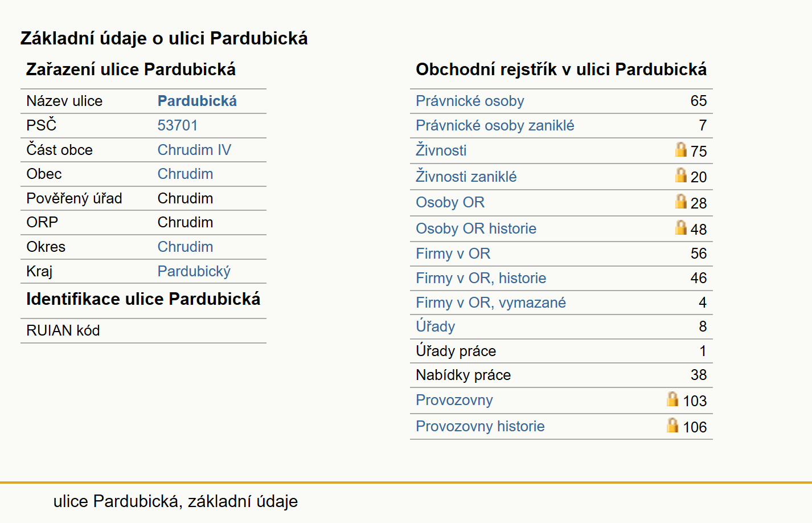The height and width of the screenshot is (523, 812).
Task: Open the Firmy v OR link
Action: click(453, 254)
